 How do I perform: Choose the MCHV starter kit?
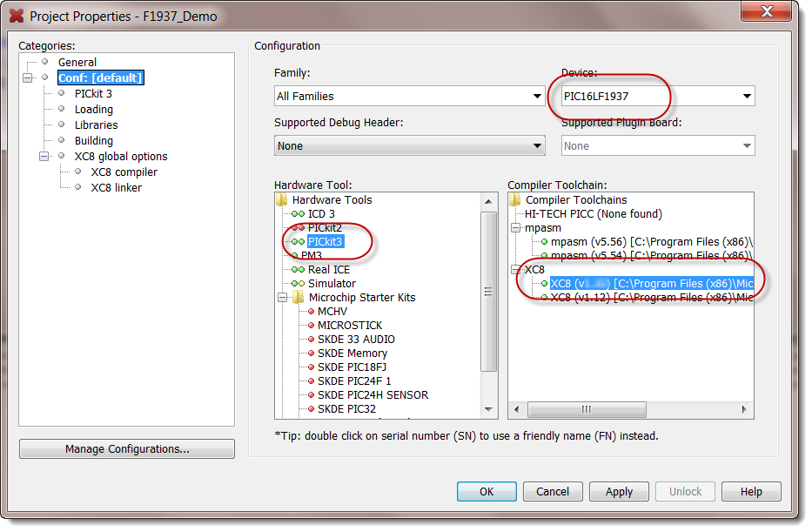[332, 311]
